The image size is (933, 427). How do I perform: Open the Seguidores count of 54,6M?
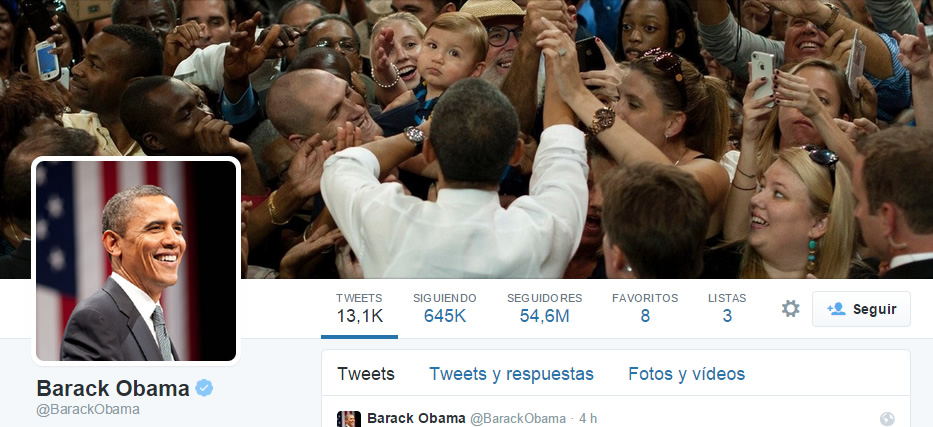[x=544, y=308]
